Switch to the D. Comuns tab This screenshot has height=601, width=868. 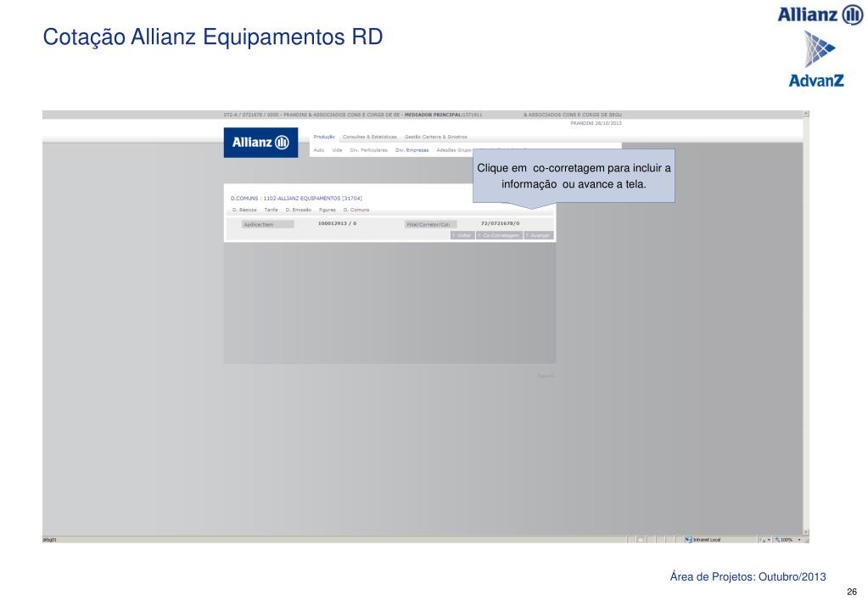(356, 210)
